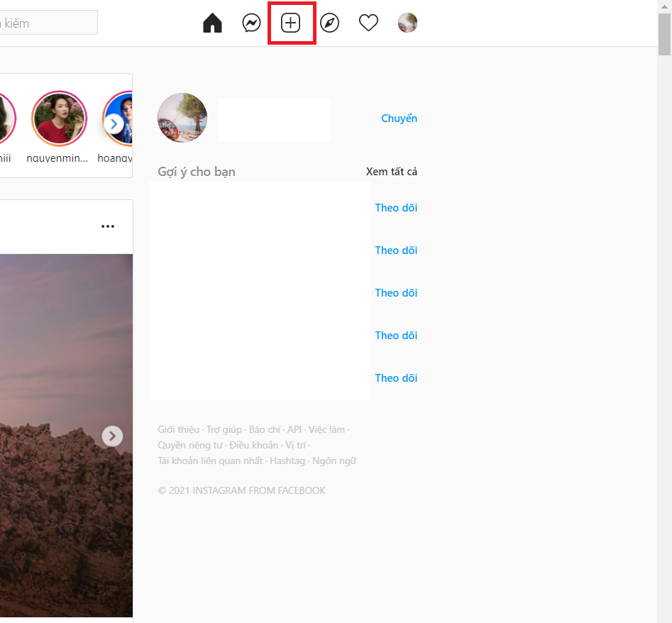This screenshot has height=623, width=672.
Task: Click the scrollbar up arrow
Action: (664, 6)
